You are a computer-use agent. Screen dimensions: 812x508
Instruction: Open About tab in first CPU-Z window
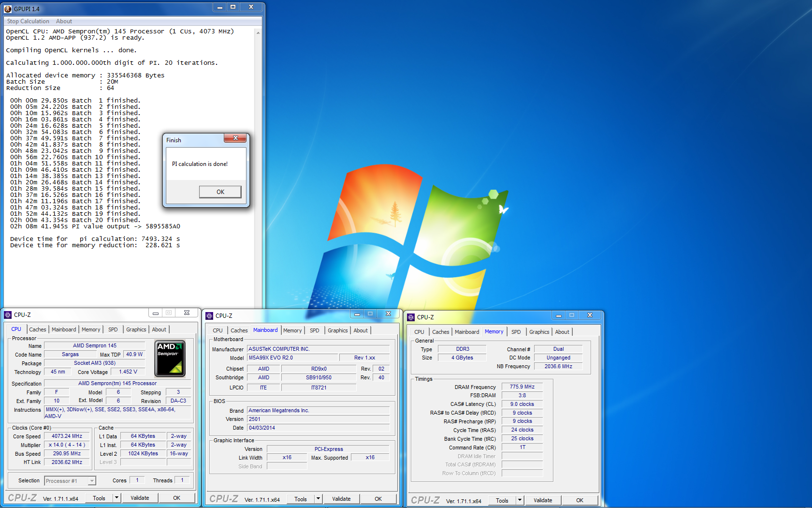coord(159,329)
